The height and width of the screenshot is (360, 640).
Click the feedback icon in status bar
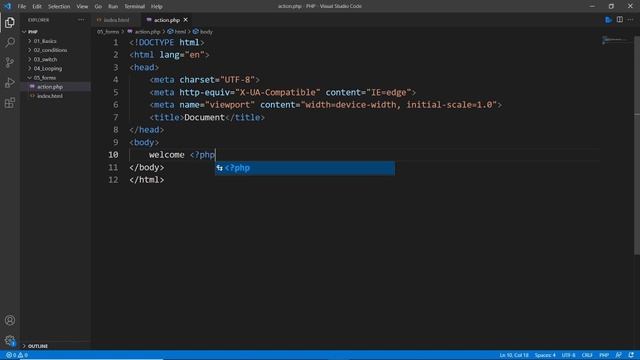pos(619,355)
